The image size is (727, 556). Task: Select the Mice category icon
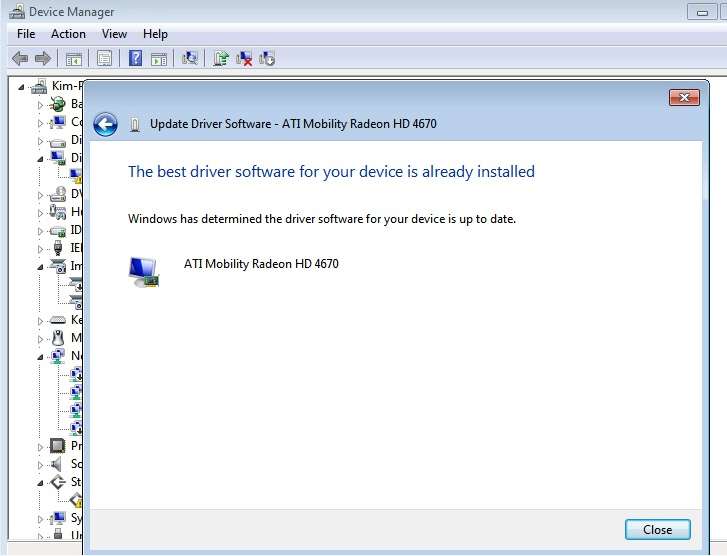coord(57,338)
